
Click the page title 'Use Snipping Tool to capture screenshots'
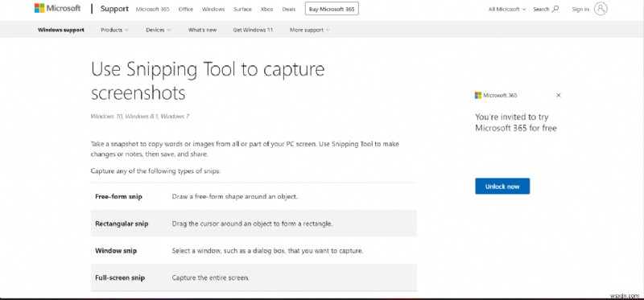208,81
